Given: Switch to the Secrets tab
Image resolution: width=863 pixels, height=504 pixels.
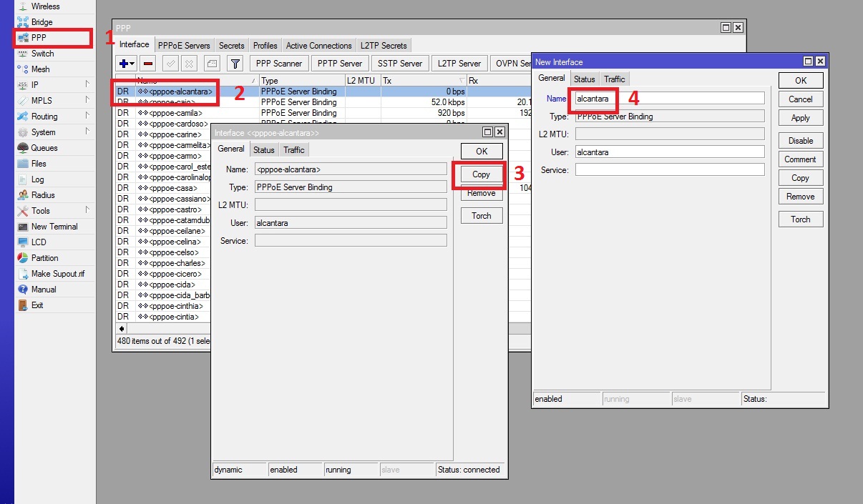Looking at the screenshot, I should [x=231, y=46].
